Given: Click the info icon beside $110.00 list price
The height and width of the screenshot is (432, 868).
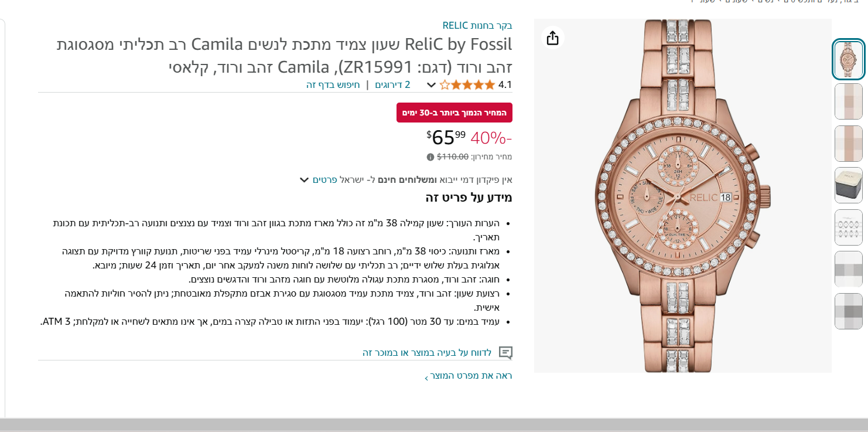Looking at the screenshot, I should (x=430, y=157).
